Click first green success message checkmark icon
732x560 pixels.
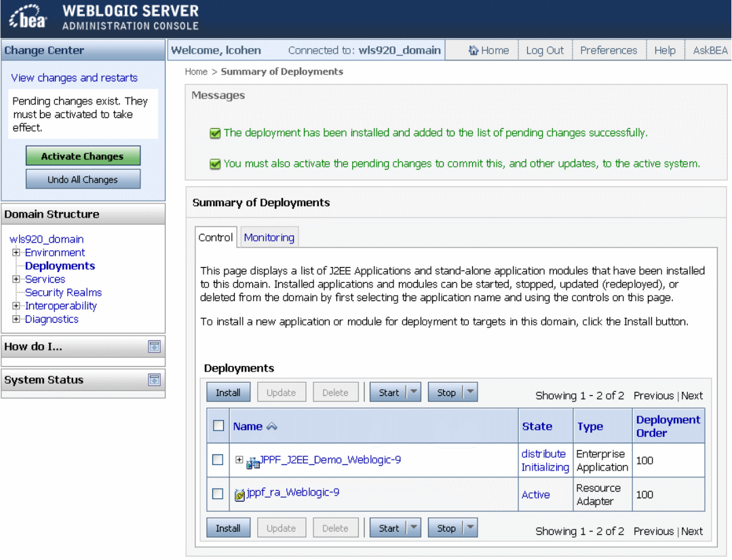(215, 134)
